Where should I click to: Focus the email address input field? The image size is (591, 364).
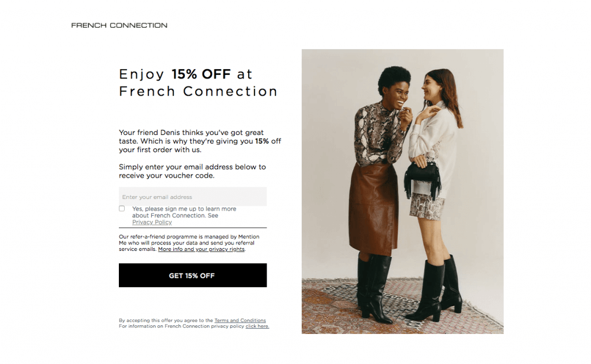[193, 197]
